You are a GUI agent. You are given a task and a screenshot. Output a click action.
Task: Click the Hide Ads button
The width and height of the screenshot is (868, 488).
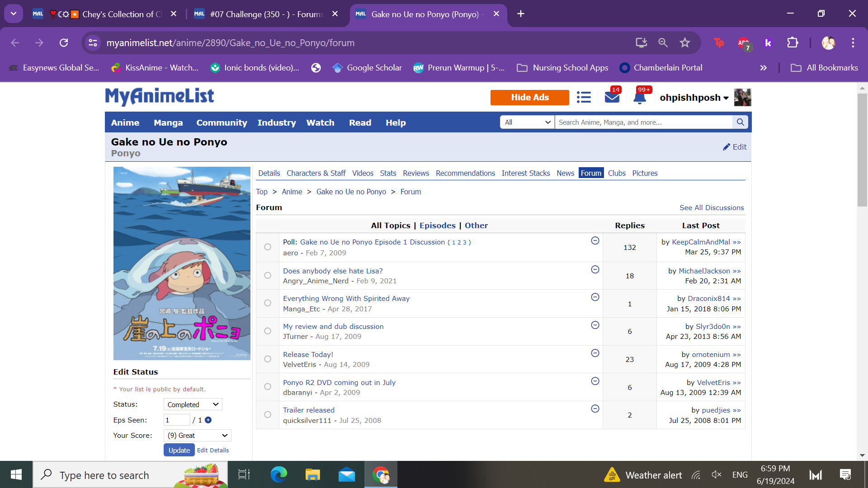[529, 97]
